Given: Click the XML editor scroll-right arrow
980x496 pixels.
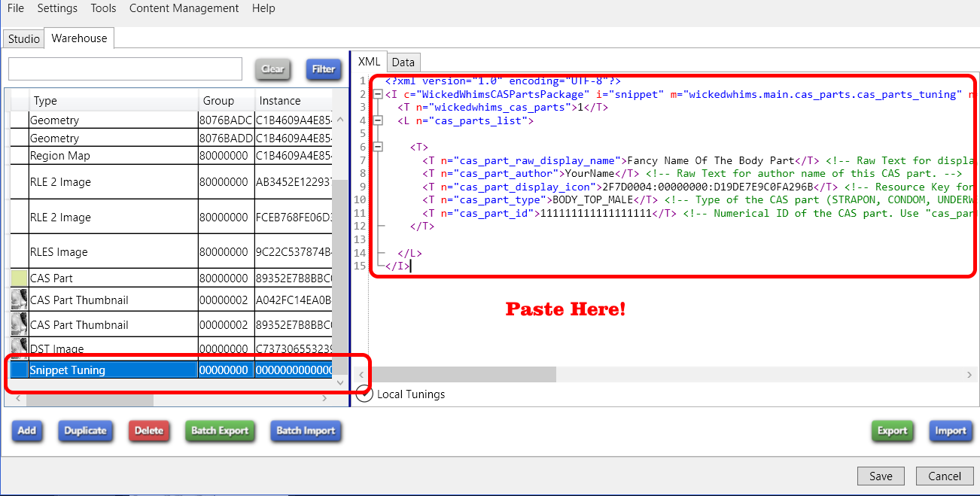Looking at the screenshot, I should pos(969,375).
